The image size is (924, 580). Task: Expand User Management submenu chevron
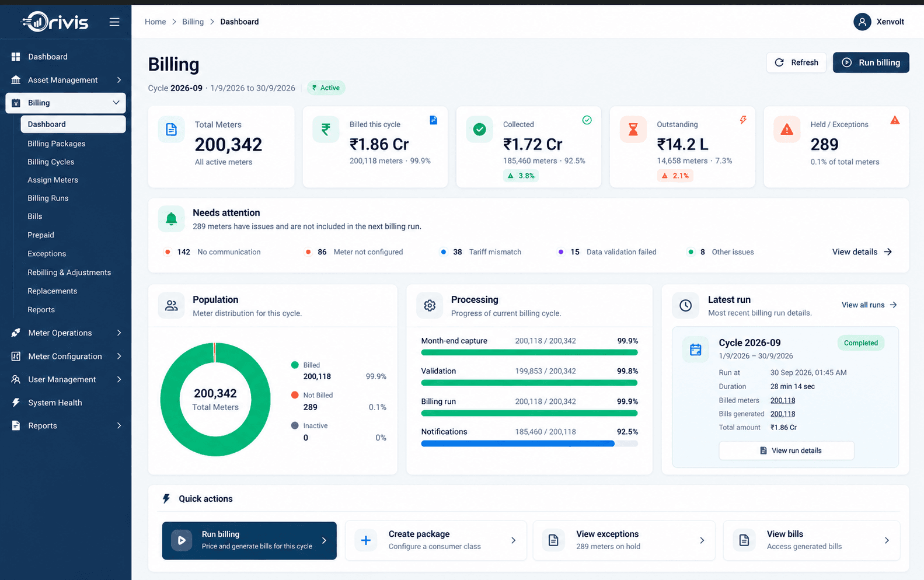click(119, 379)
